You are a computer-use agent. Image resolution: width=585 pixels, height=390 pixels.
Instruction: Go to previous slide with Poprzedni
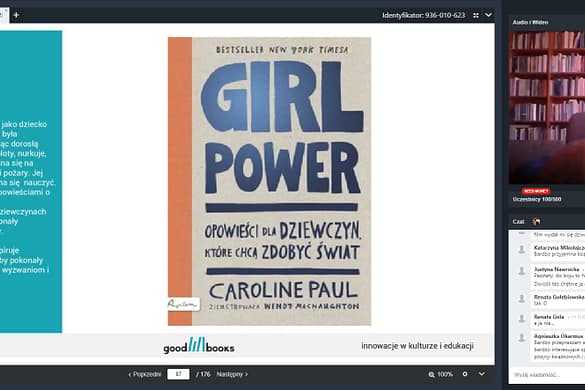(x=145, y=374)
